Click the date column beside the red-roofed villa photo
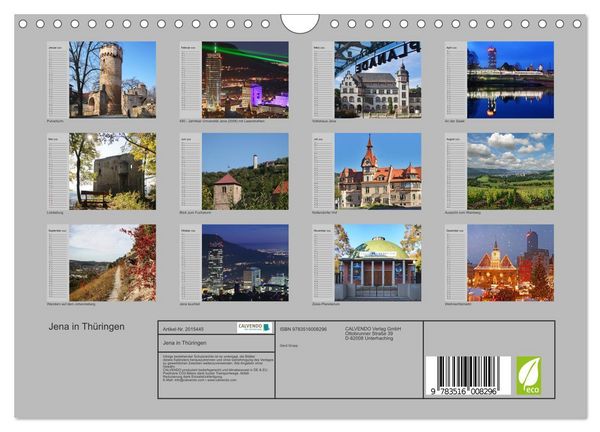 click(323, 171)
